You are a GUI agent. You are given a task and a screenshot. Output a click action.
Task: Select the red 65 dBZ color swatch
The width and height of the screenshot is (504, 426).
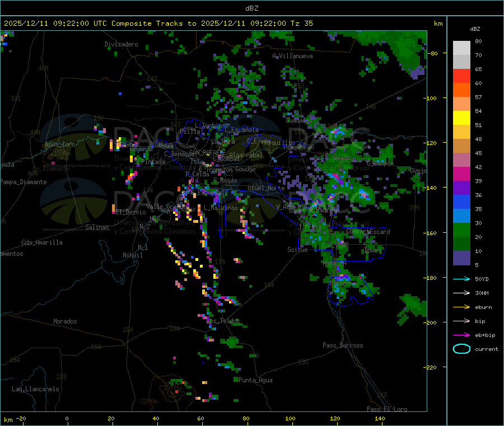point(461,76)
